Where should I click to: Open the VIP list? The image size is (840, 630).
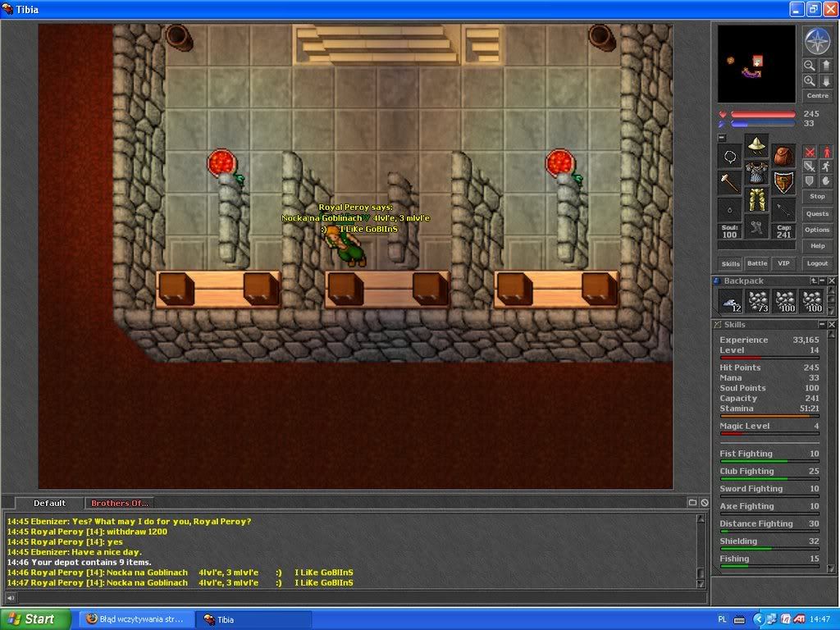[783, 263]
